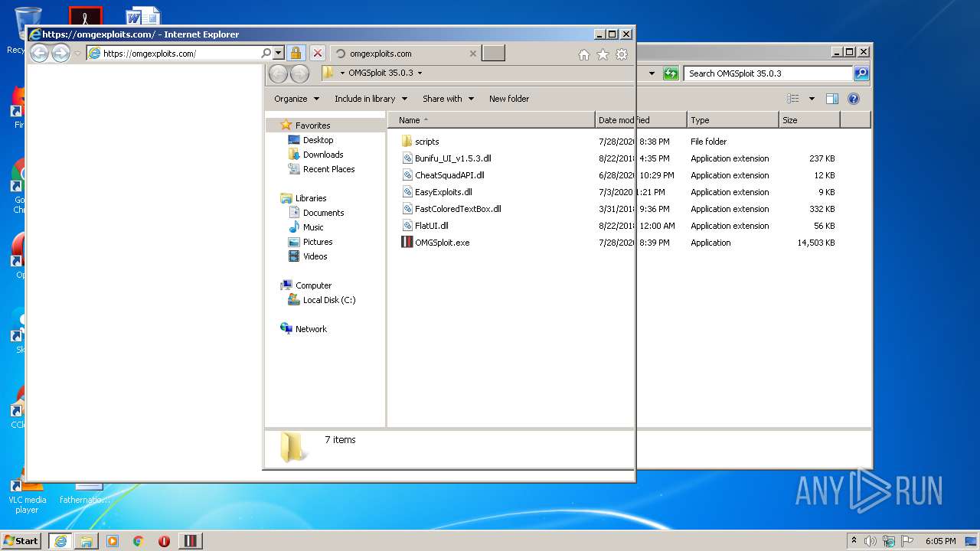Select Local Disk (C:) in navigation pane
The height and width of the screenshot is (551, 980).
(x=328, y=300)
